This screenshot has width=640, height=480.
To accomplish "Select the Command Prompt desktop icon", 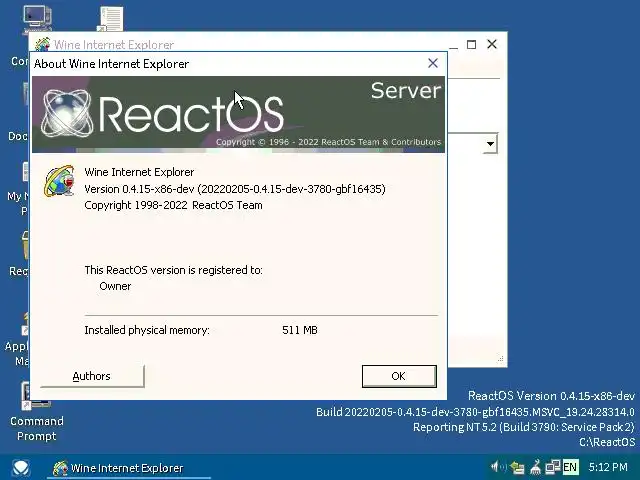I will (x=37, y=412).
